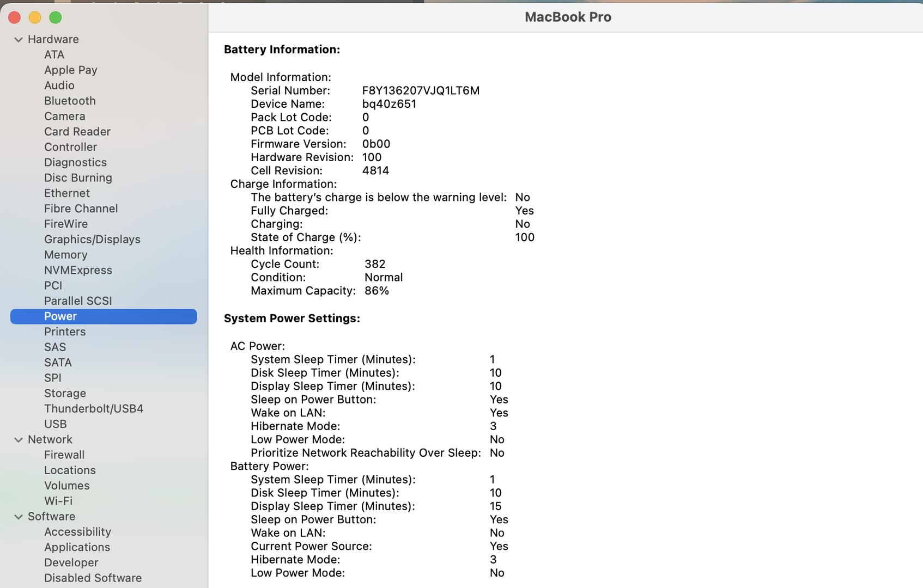Select SPI in the Hardware list

(x=52, y=378)
